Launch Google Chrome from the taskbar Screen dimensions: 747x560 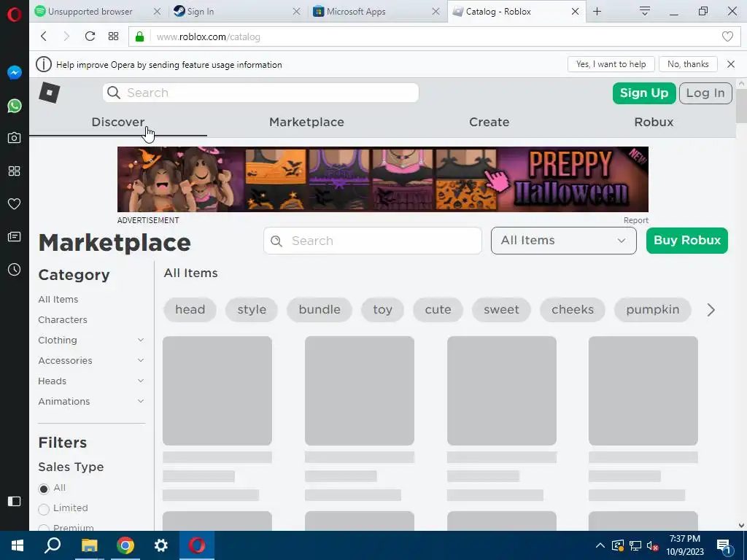click(125, 545)
